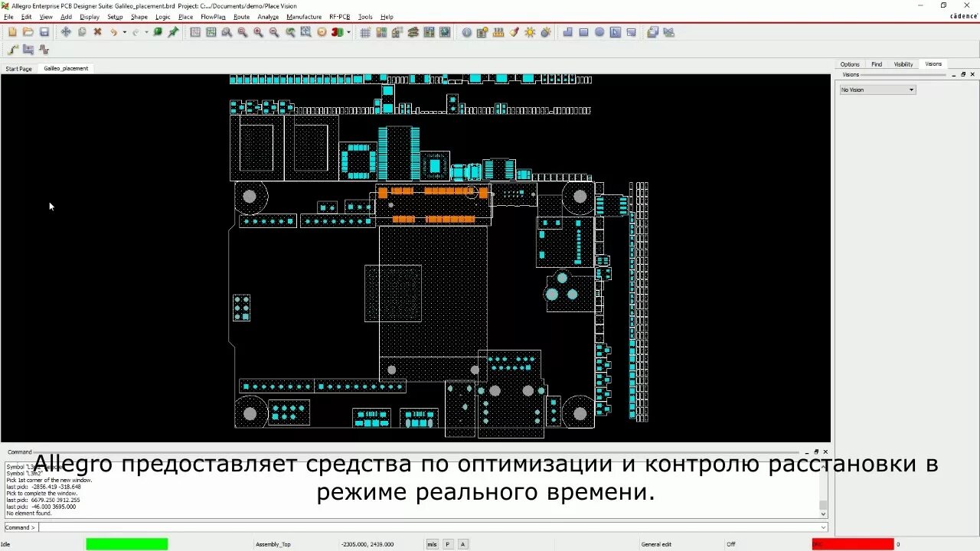Open the Undo history dropdown arrow

[x=124, y=32]
